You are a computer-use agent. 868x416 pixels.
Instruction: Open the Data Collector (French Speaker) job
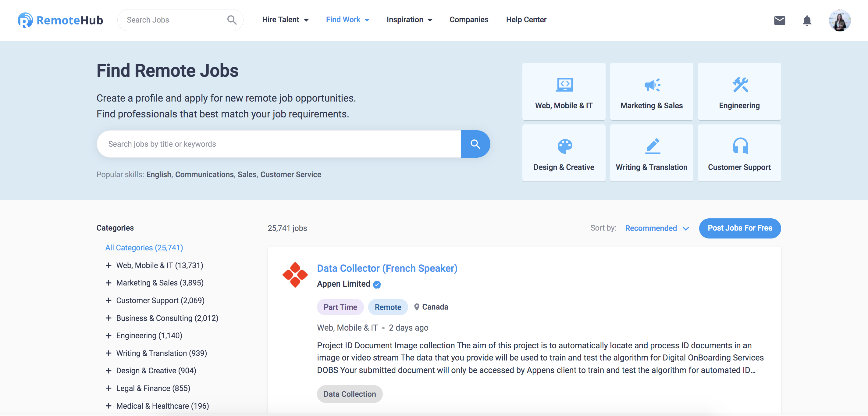[387, 268]
